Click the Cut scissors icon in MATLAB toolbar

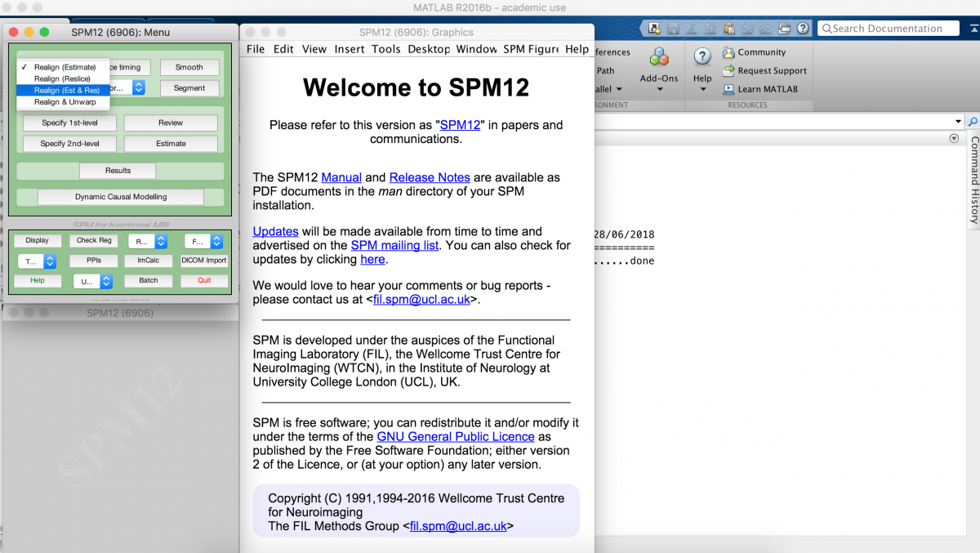[x=692, y=29]
